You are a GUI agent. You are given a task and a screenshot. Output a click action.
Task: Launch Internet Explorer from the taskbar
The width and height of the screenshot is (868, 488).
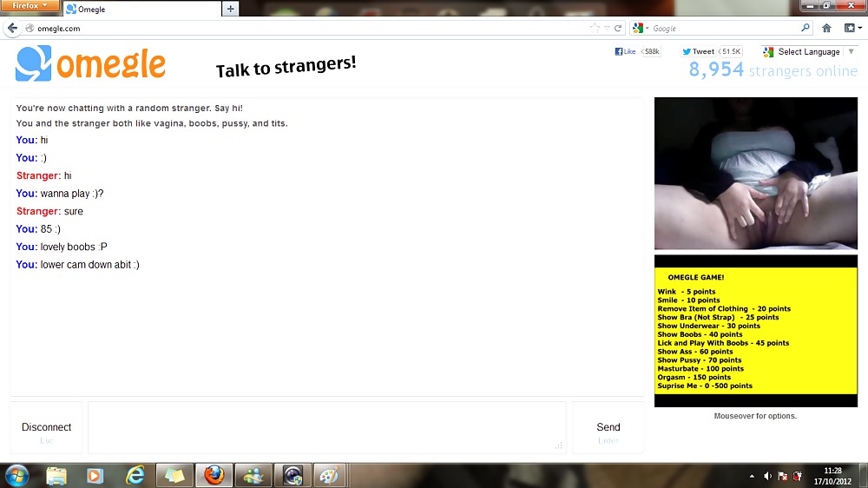tap(135, 475)
